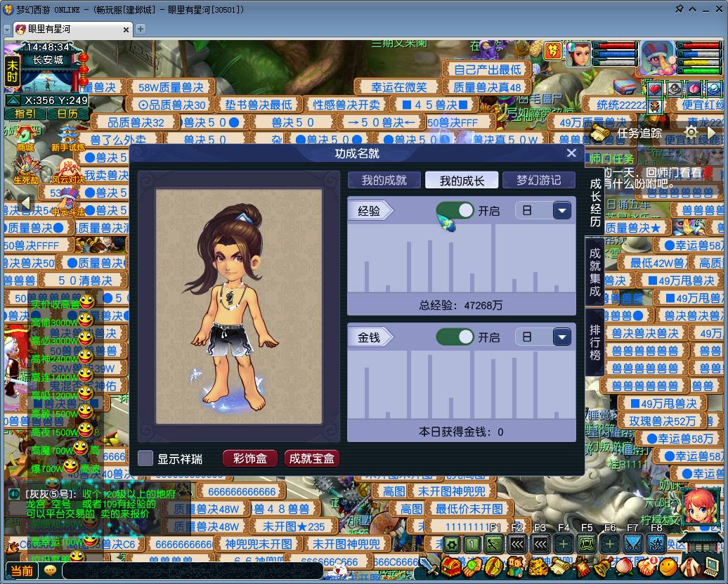Expand the task tracker right arrow
The width and height of the screenshot is (728, 584).
(x=711, y=133)
